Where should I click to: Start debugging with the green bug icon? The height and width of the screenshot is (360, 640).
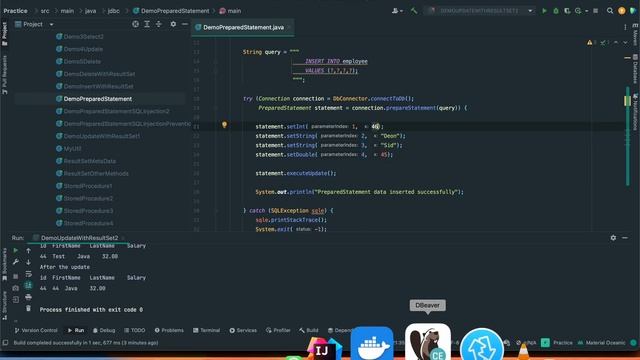(x=556, y=11)
